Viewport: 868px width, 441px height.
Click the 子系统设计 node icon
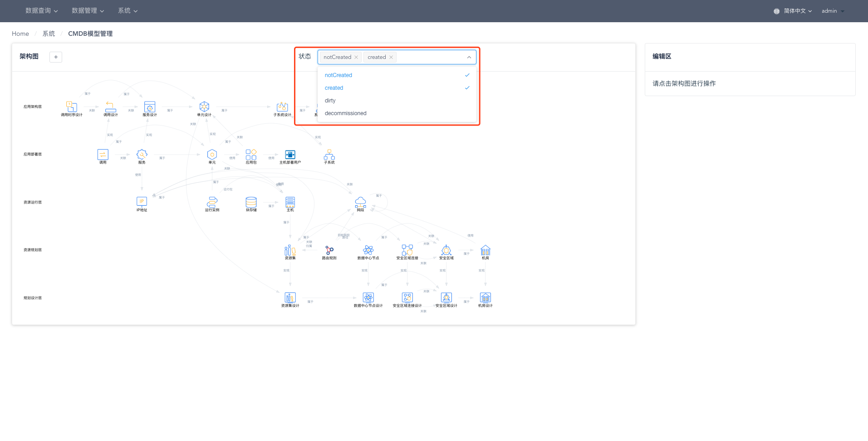(282, 107)
